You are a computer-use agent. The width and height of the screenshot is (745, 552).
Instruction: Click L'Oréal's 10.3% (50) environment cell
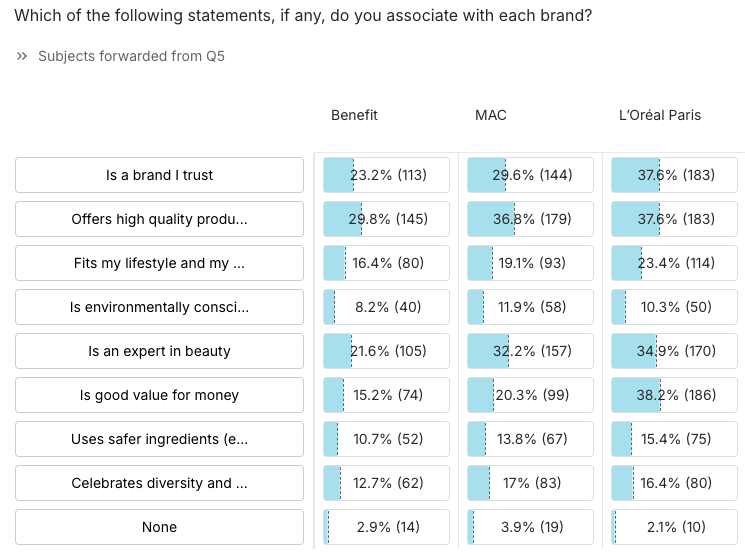coord(674,307)
